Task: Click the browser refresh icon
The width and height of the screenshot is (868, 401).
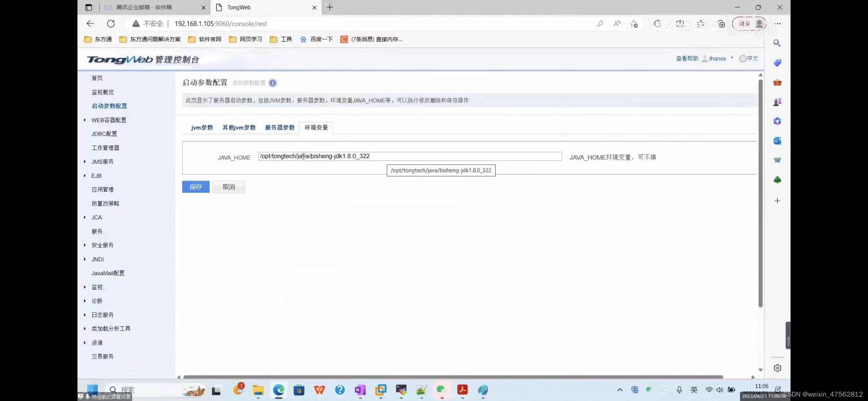Action: click(111, 24)
